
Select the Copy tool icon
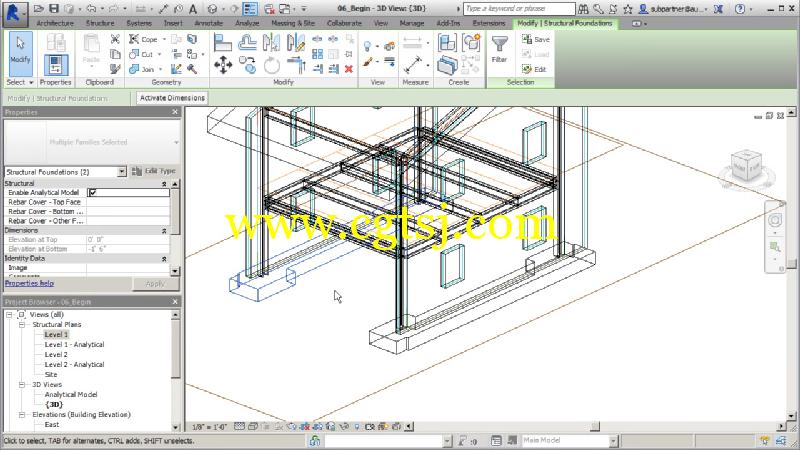tap(247, 65)
